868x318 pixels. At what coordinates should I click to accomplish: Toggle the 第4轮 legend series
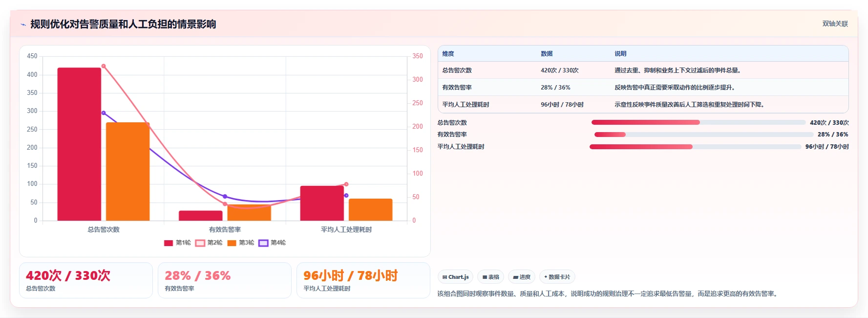pos(272,243)
